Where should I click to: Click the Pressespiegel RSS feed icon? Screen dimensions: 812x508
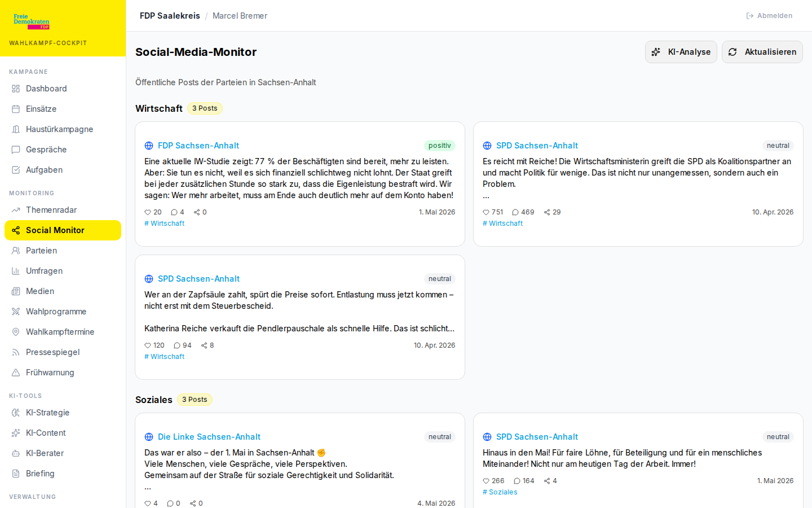(16, 352)
